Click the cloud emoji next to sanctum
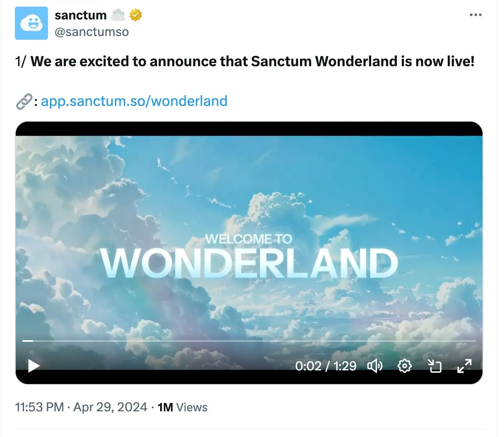Viewport: 504px width, 437px height. 118,15
